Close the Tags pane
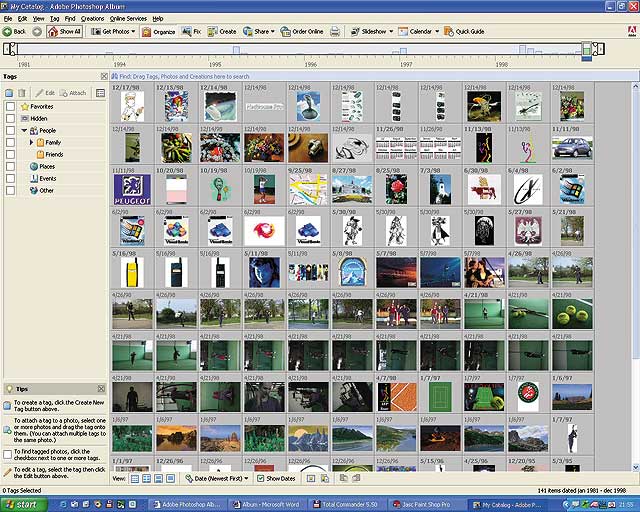 [104, 76]
